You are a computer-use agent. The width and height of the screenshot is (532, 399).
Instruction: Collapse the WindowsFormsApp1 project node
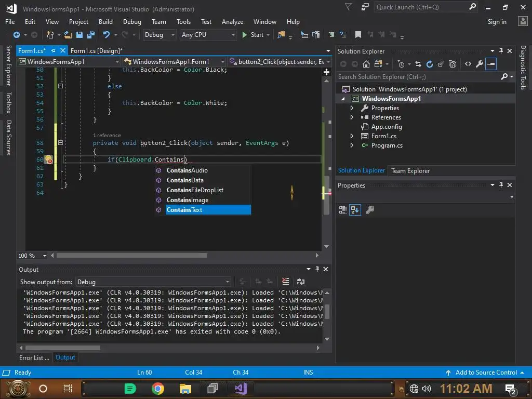coord(343,99)
